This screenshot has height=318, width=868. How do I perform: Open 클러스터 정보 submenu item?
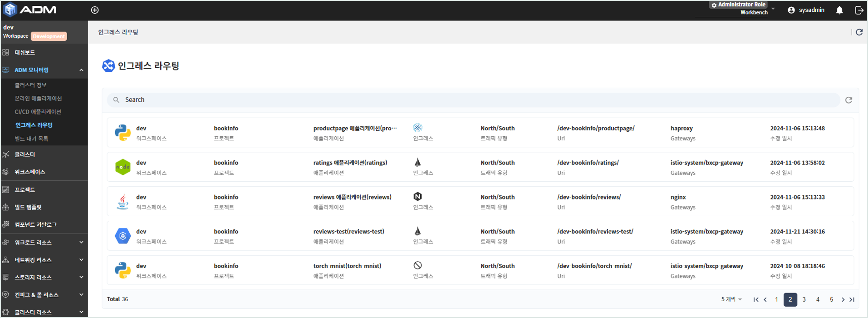coord(30,85)
